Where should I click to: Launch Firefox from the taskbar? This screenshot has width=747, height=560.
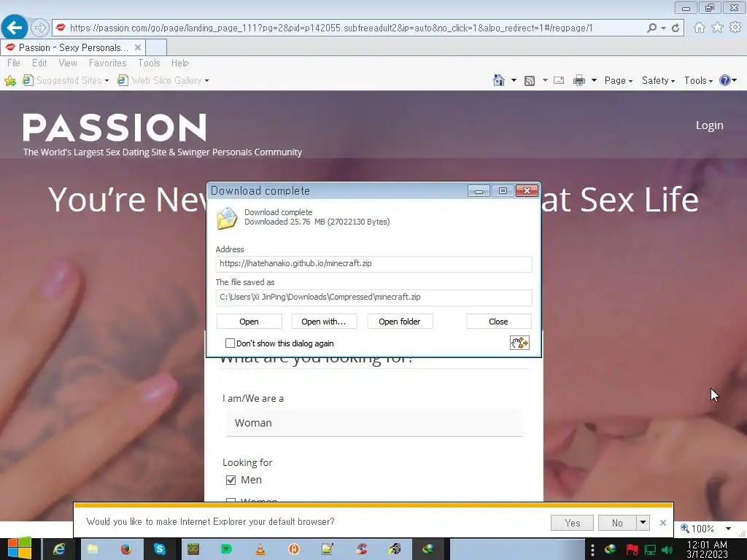pyautogui.click(x=125, y=549)
